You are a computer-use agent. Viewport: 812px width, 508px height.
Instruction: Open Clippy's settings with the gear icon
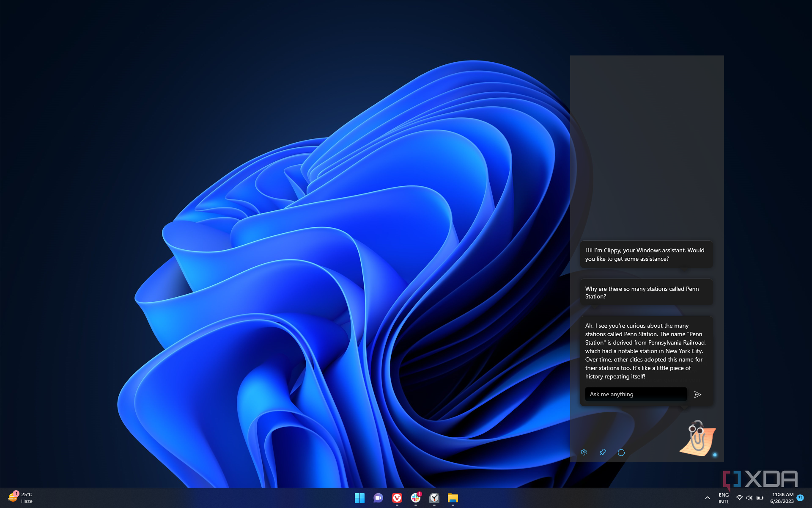584,452
